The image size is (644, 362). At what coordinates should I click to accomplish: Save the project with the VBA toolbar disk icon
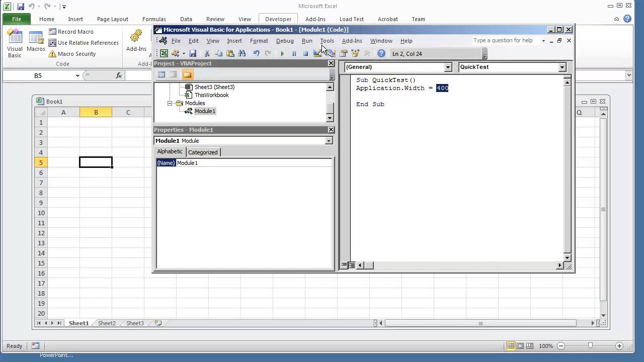tap(193, 53)
